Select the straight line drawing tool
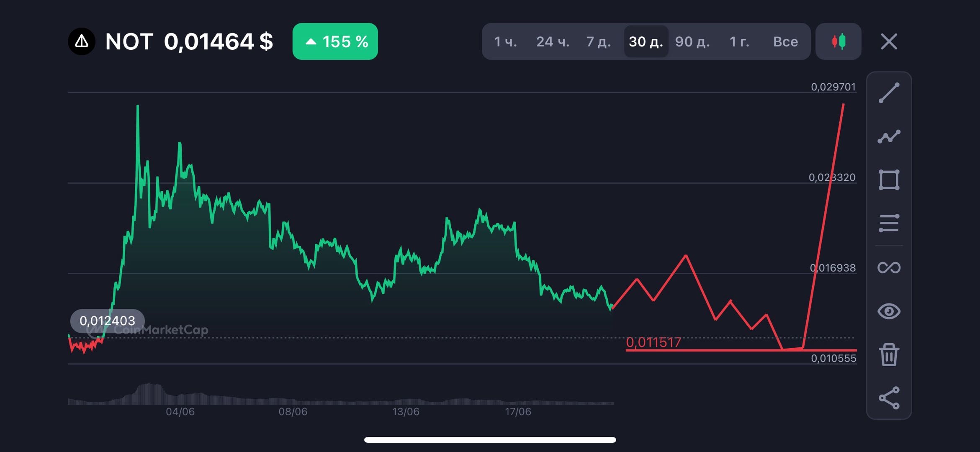 tap(889, 93)
